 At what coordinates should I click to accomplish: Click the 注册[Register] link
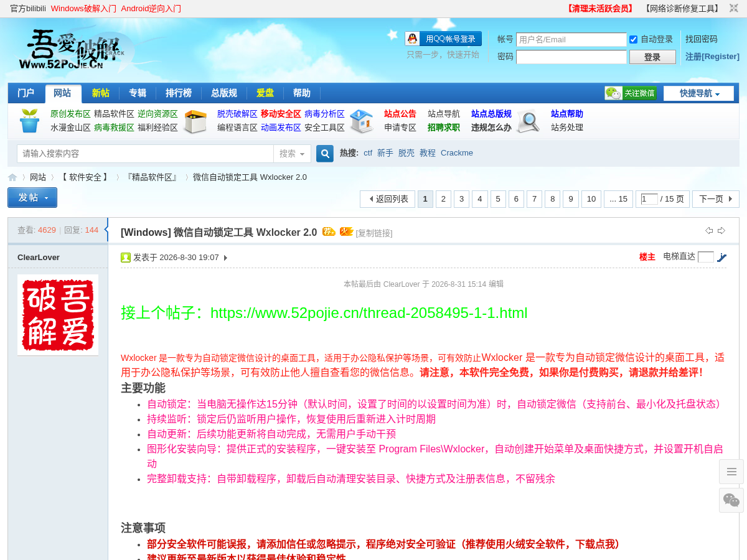[712, 57]
